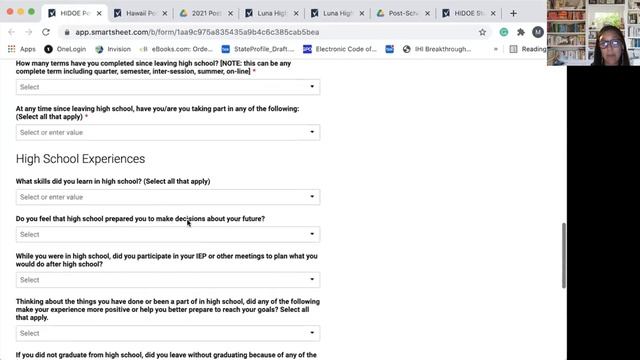Close the HIDOE Po tab
This screenshot has width=640, height=360.
click(x=99, y=13)
